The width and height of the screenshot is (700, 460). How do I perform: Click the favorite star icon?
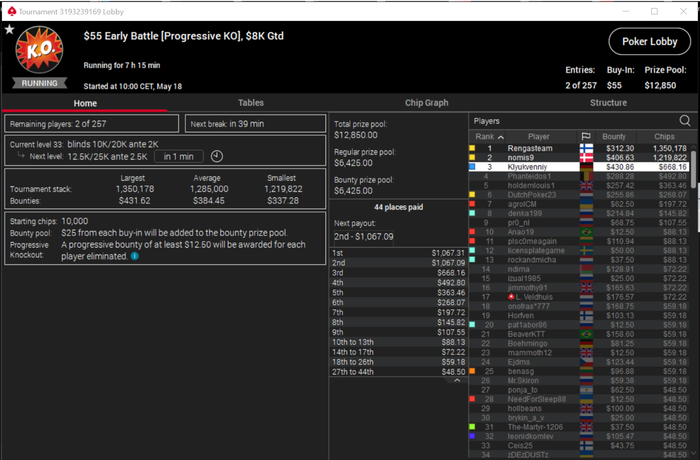click(9, 29)
